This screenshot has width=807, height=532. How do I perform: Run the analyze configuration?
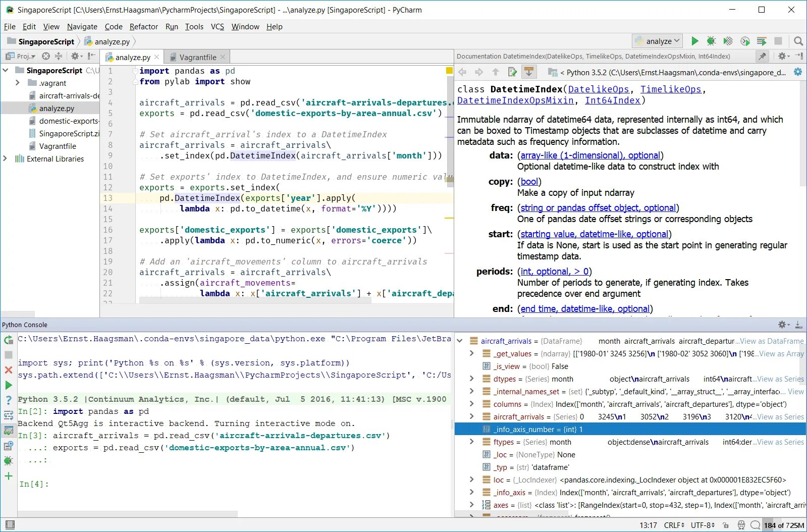pos(694,41)
